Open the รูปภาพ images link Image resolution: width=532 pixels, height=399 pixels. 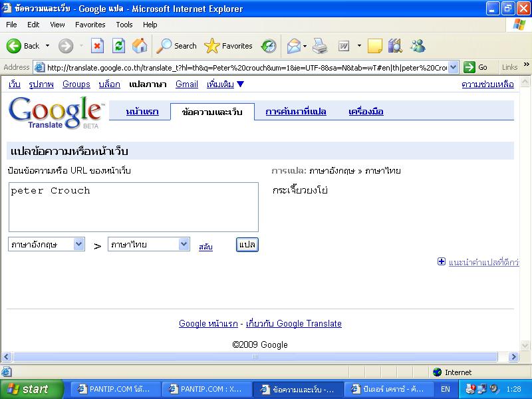tap(41, 84)
